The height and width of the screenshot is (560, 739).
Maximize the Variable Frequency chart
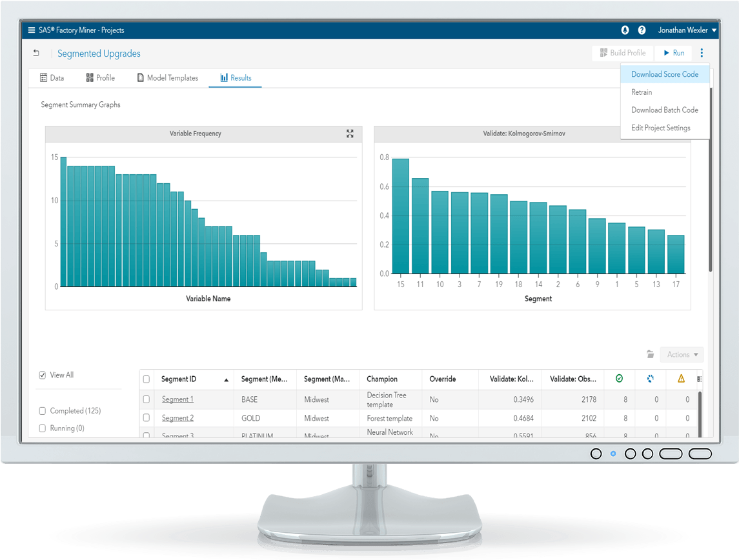tap(350, 134)
